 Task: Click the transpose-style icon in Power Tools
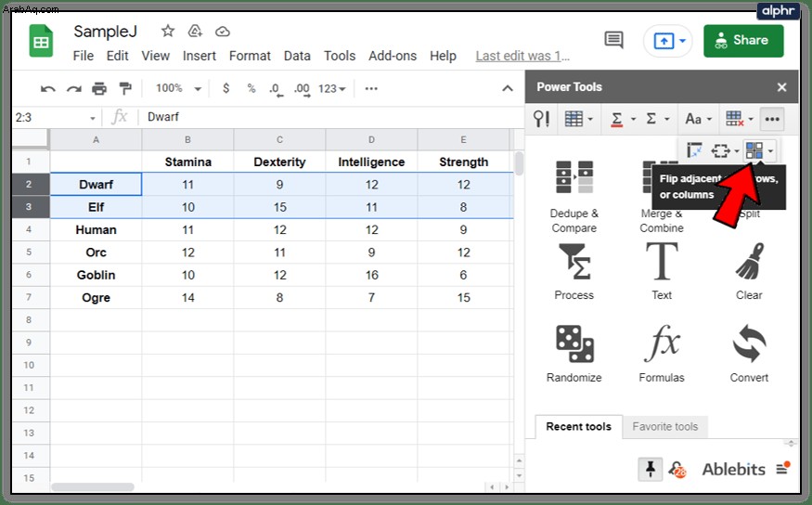click(x=694, y=150)
